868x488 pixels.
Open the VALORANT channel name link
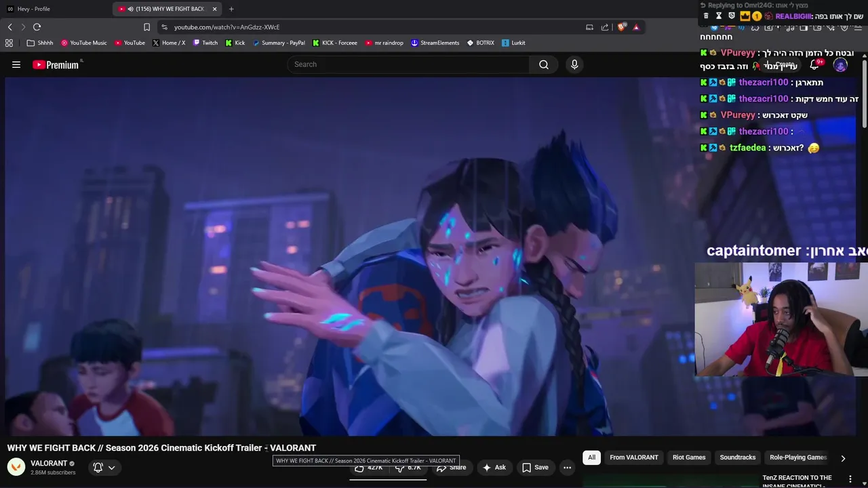[x=49, y=464]
